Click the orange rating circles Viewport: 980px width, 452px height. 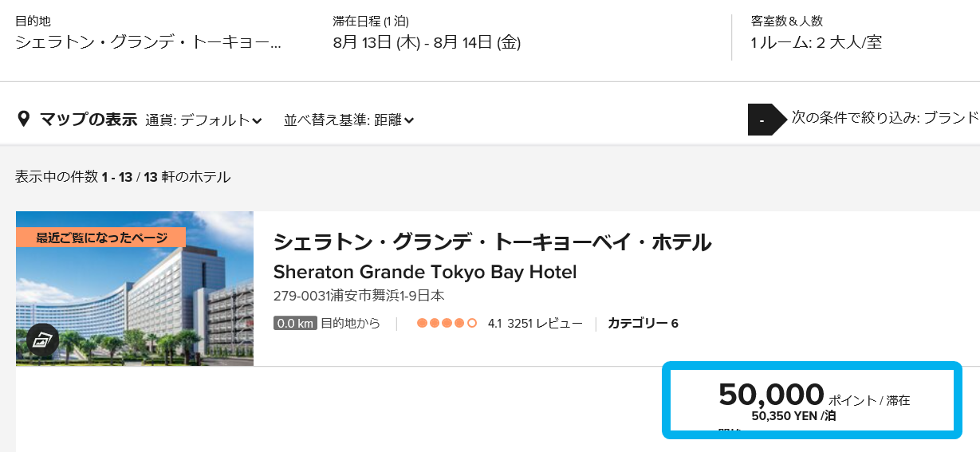(x=447, y=323)
